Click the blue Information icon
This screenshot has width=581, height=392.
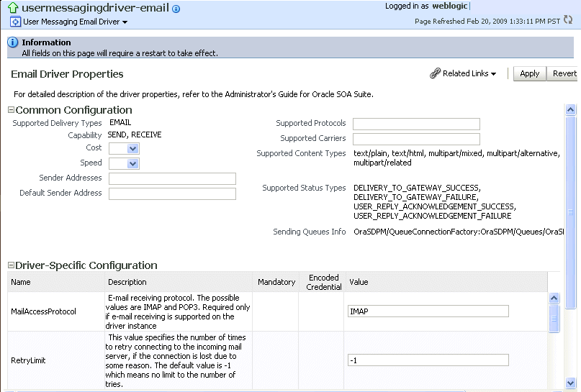(x=12, y=42)
